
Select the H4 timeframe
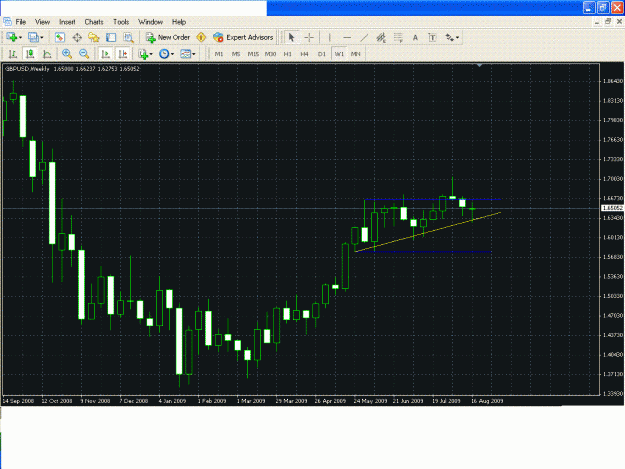point(305,54)
